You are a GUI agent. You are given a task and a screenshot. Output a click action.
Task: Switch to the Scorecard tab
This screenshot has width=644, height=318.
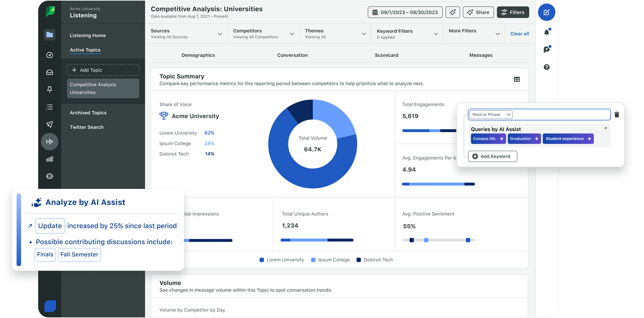(387, 55)
